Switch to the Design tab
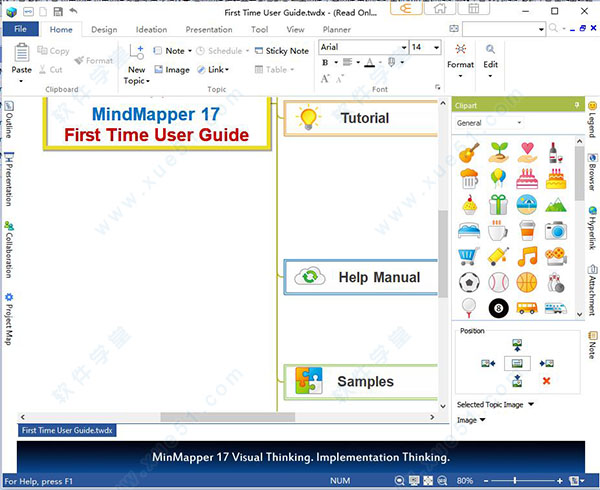600x490 pixels. point(104,29)
